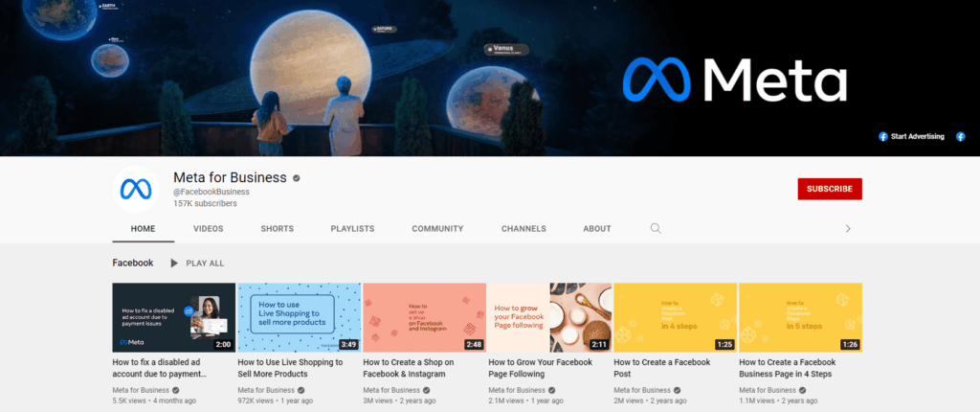Click the verified badge beside the channel name
The width and height of the screenshot is (980, 412).
click(x=297, y=178)
